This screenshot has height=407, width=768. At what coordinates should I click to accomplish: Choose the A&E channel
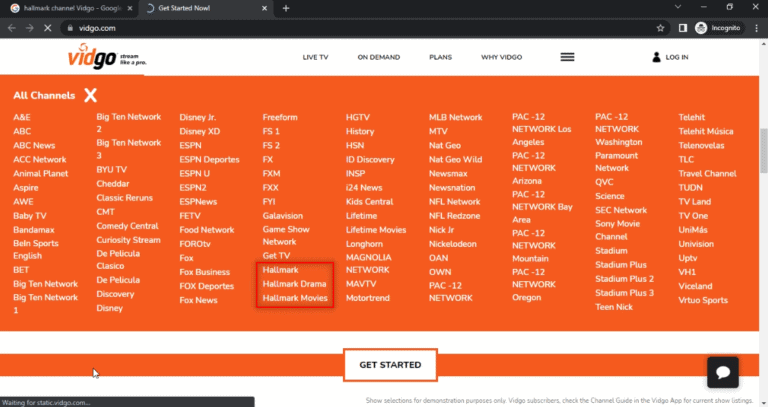pyautogui.click(x=22, y=118)
